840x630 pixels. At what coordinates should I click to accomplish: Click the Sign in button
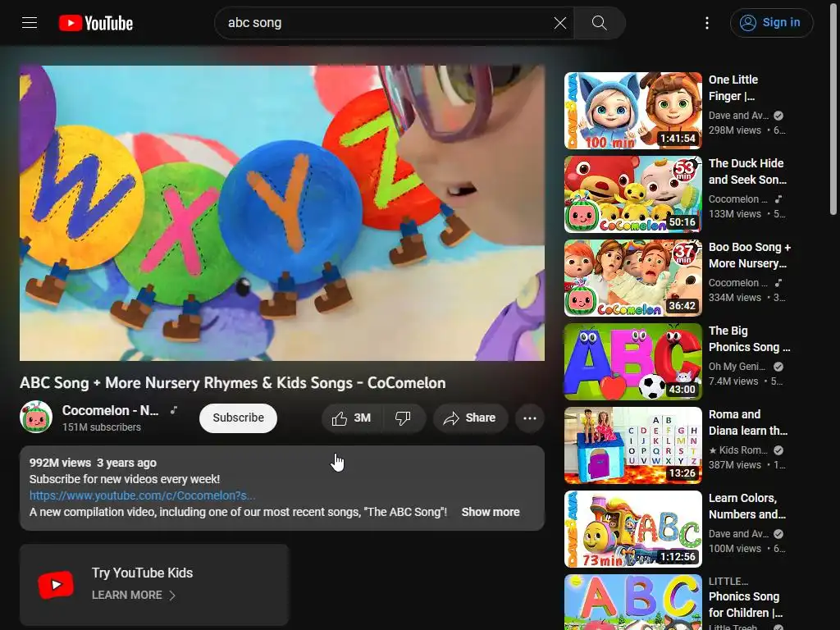click(771, 23)
